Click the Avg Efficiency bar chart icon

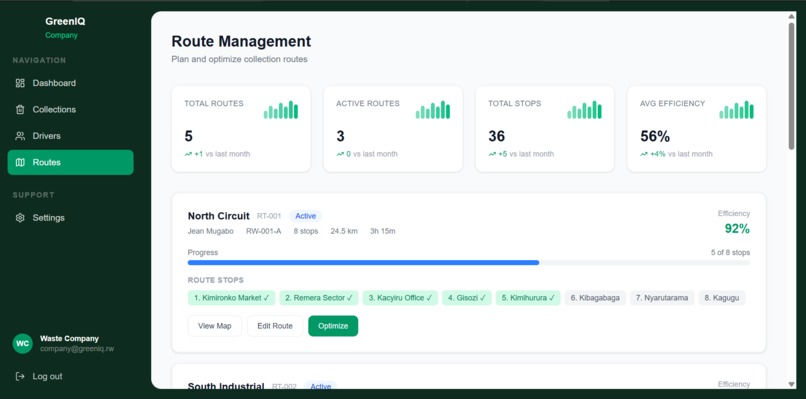click(x=737, y=110)
